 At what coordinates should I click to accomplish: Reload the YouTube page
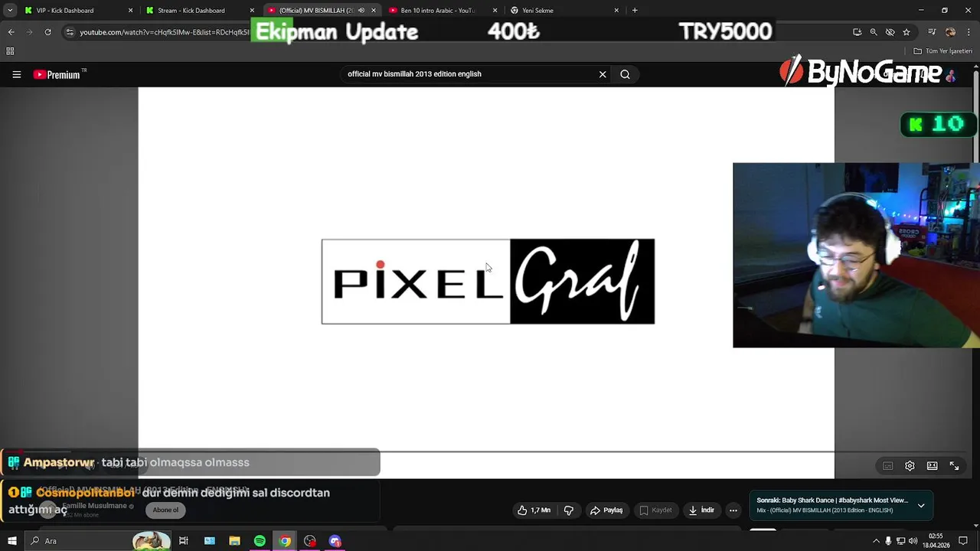(47, 32)
